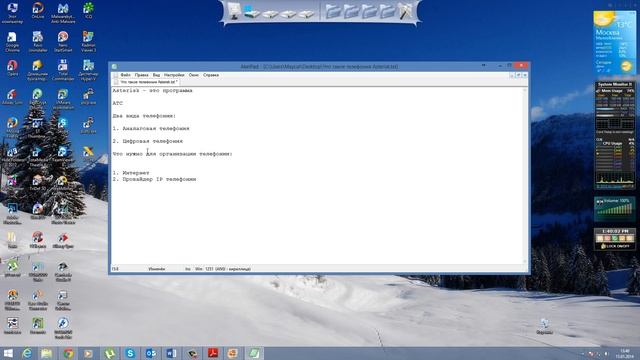Open the Malwarebytes Anti-Malware desktop icon
The image size is (640, 360).
pos(63,13)
